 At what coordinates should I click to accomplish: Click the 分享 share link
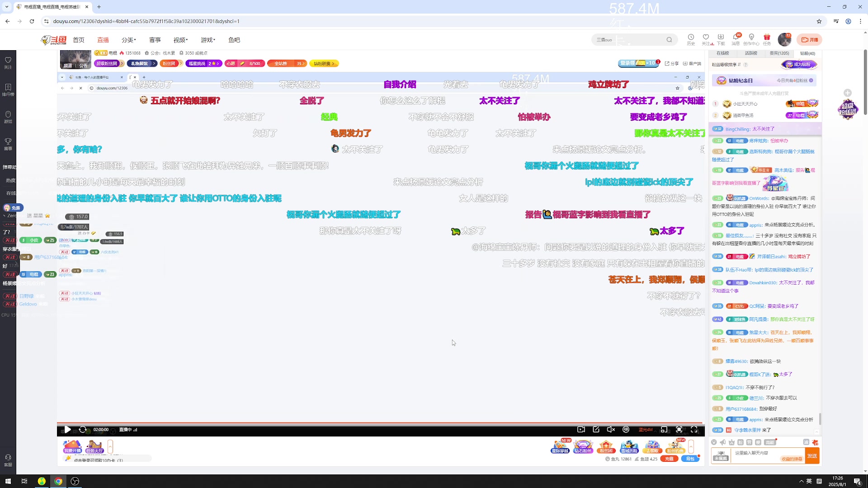click(x=672, y=64)
